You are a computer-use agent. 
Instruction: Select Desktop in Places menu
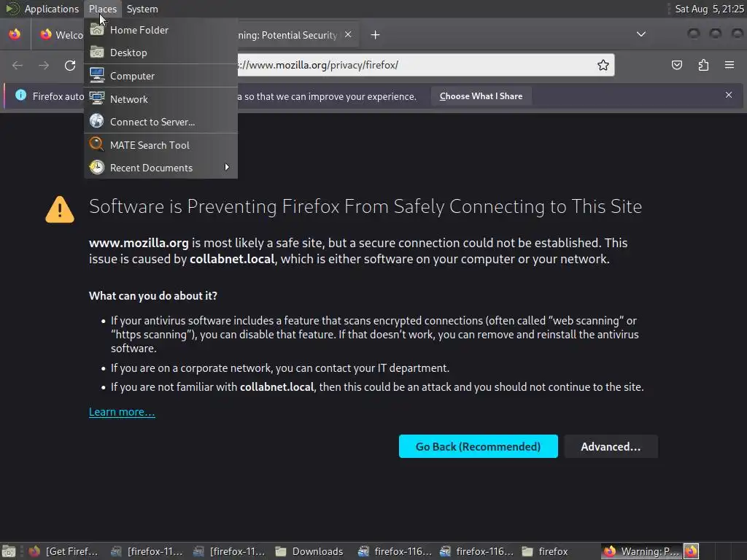160,52
